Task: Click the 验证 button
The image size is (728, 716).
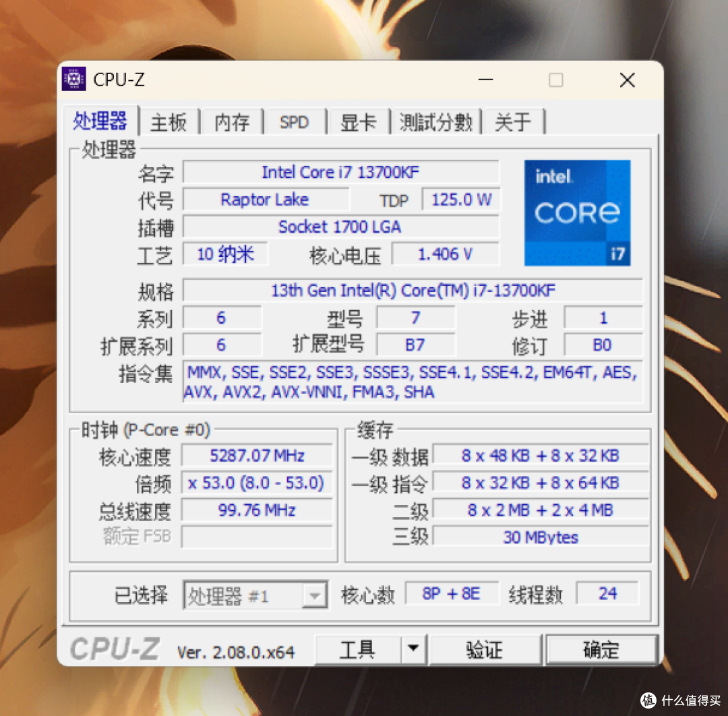Action: click(x=485, y=649)
